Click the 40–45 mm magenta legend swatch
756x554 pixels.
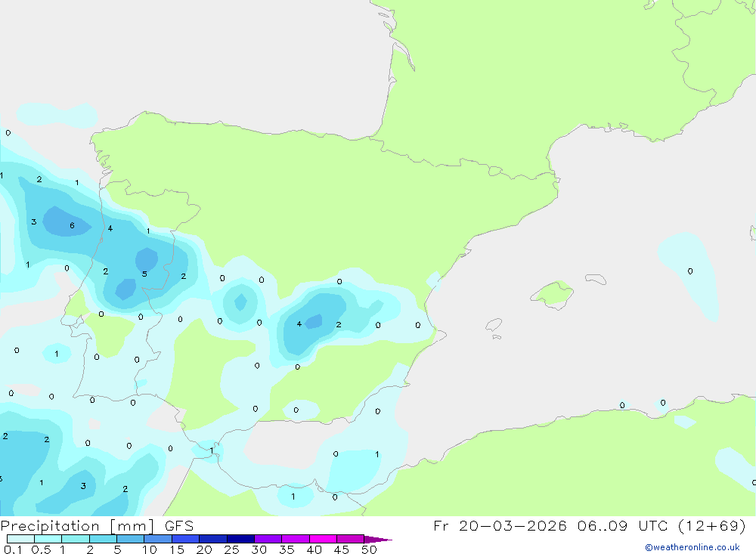tap(323, 539)
